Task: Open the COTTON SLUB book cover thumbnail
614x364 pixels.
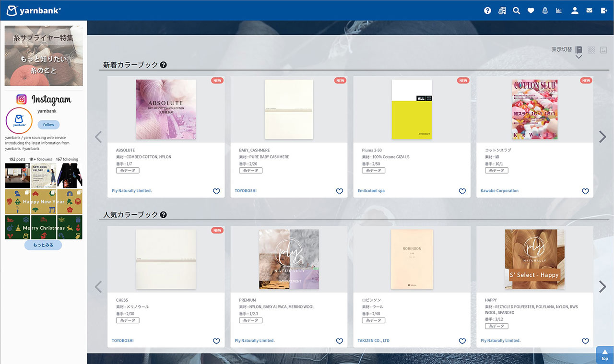Action: [x=534, y=109]
